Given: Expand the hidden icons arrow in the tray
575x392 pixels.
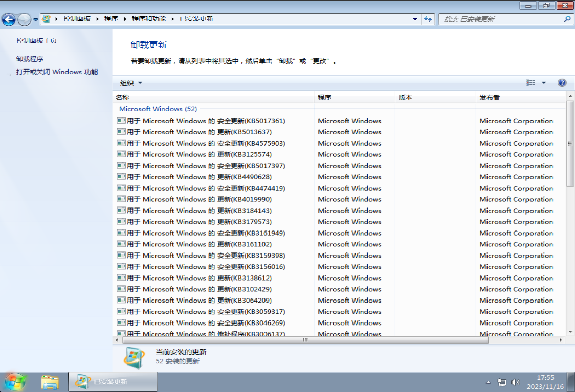Looking at the screenshot, I should pyautogui.click(x=488, y=381).
